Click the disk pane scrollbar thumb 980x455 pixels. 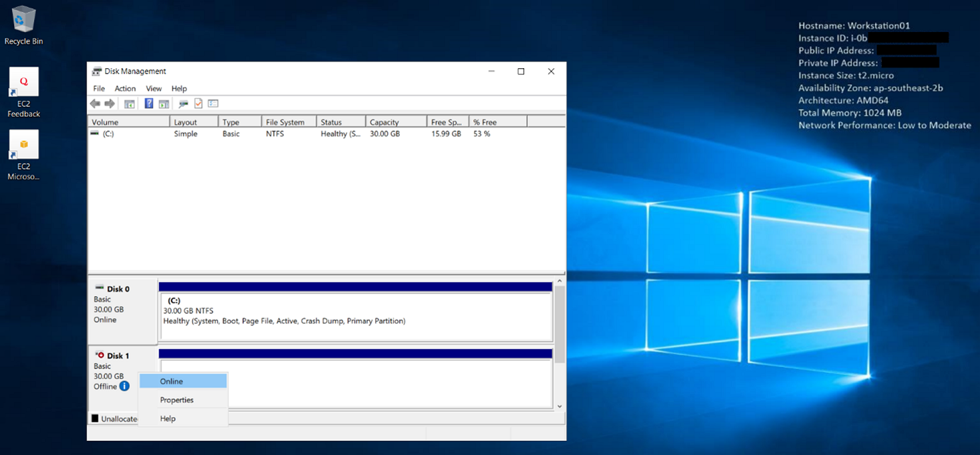pos(560,324)
